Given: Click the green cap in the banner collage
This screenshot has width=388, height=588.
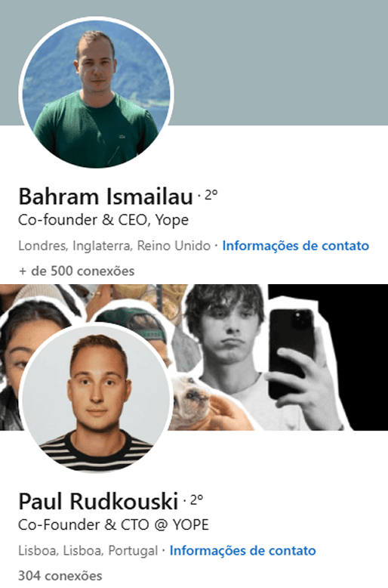Looking at the screenshot, I should (131, 320).
